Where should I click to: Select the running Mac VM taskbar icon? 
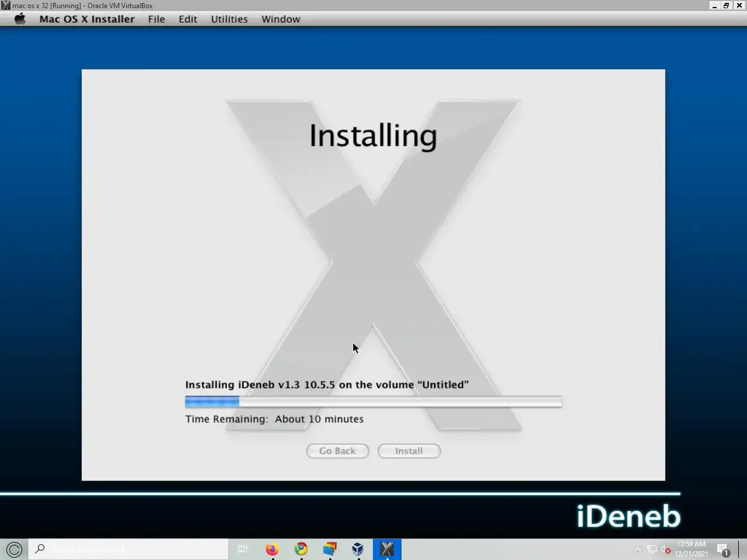(x=387, y=549)
